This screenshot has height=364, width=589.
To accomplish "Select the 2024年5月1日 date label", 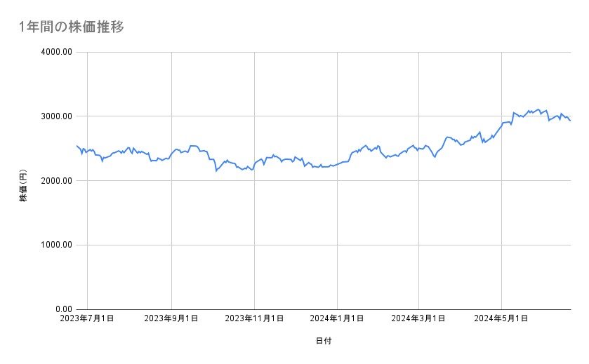I will click(501, 319).
